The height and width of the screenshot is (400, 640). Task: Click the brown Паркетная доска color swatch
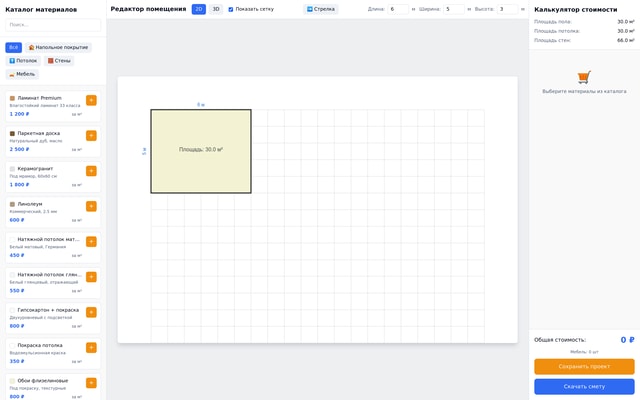12,133
